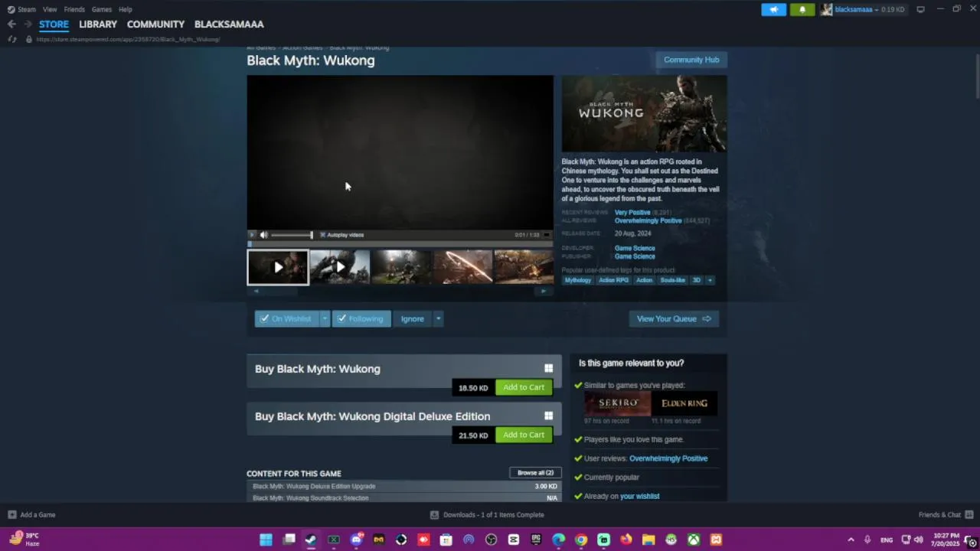
Task: Select the Souls-like tag
Action: 673,280
